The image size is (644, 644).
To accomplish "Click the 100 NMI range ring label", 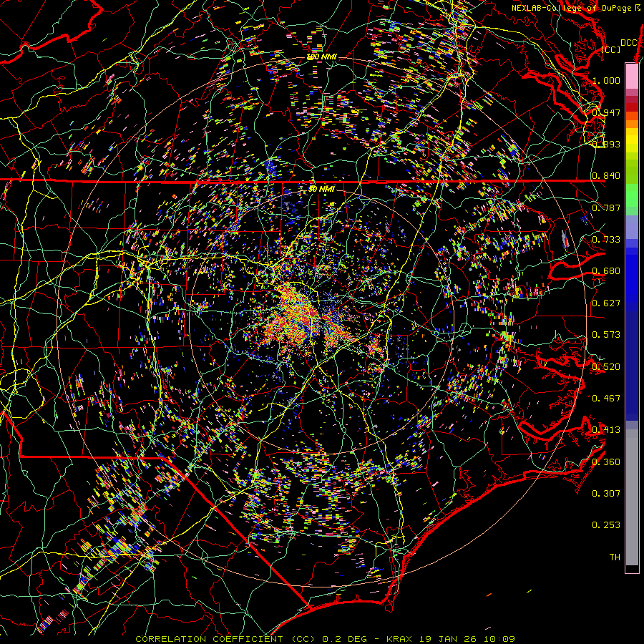I will (321, 57).
